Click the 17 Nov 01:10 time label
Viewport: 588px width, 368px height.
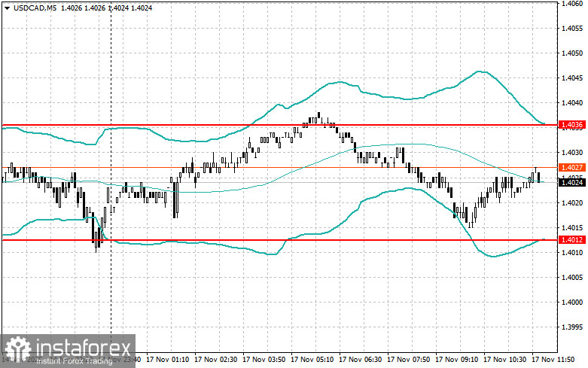click(168, 360)
